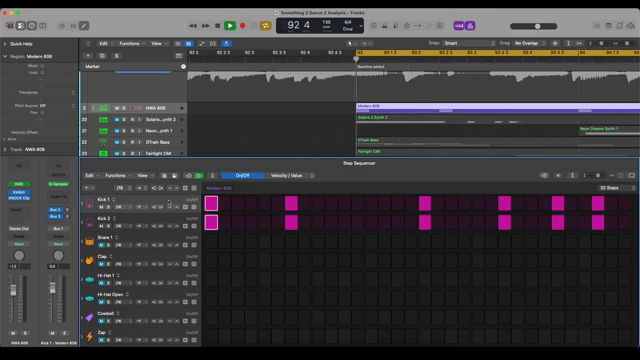Open the Loop Browser icon
The image size is (640, 360).
[x=620, y=26]
